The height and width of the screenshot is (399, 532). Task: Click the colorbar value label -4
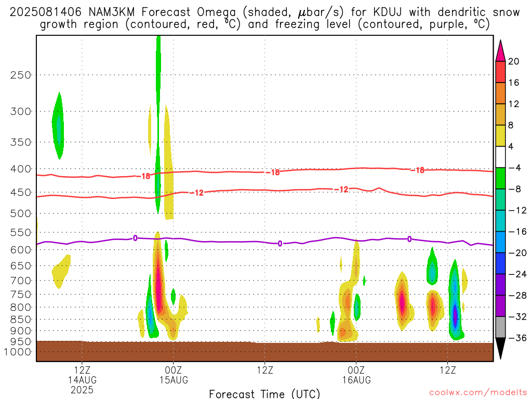tap(515, 168)
